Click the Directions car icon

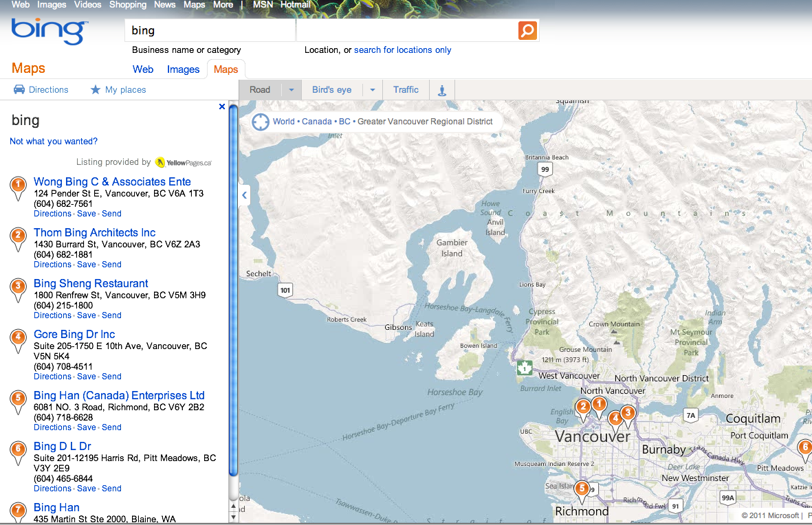(19, 90)
